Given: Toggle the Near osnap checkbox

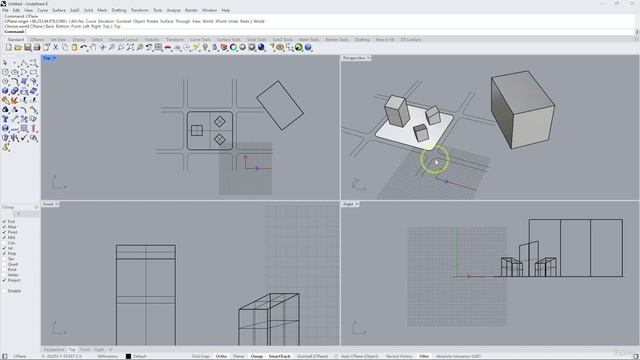Looking at the screenshot, I should [4, 227].
